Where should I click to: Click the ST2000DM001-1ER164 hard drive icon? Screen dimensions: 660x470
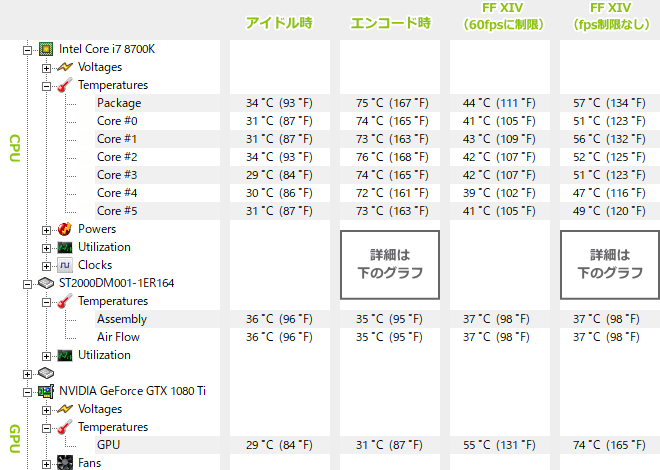tap(46, 283)
